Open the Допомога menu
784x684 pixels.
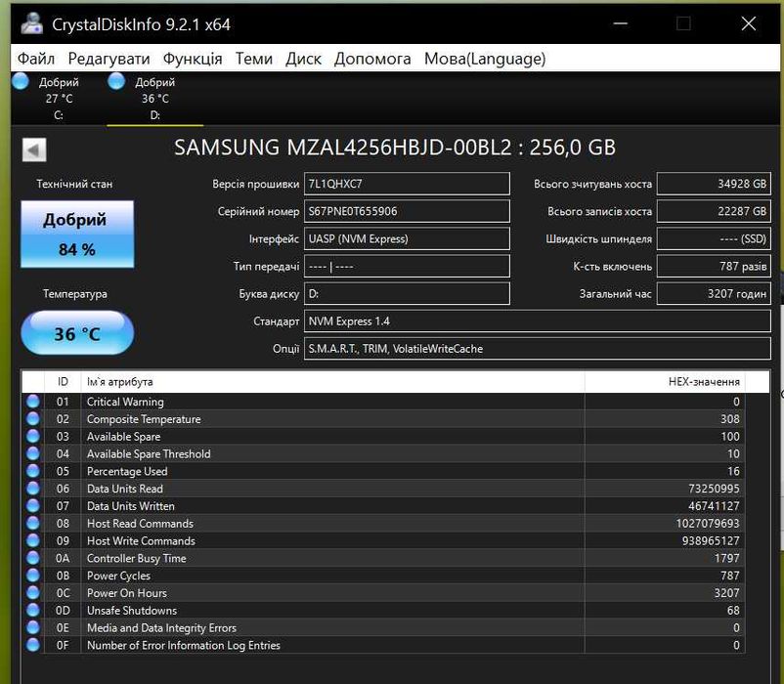coord(372,59)
